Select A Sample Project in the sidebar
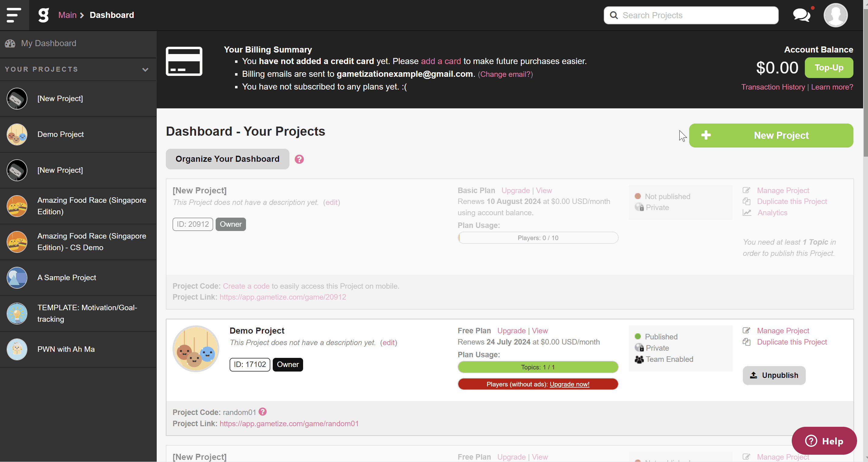The height and width of the screenshot is (462, 868). click(x=78, y=277)
